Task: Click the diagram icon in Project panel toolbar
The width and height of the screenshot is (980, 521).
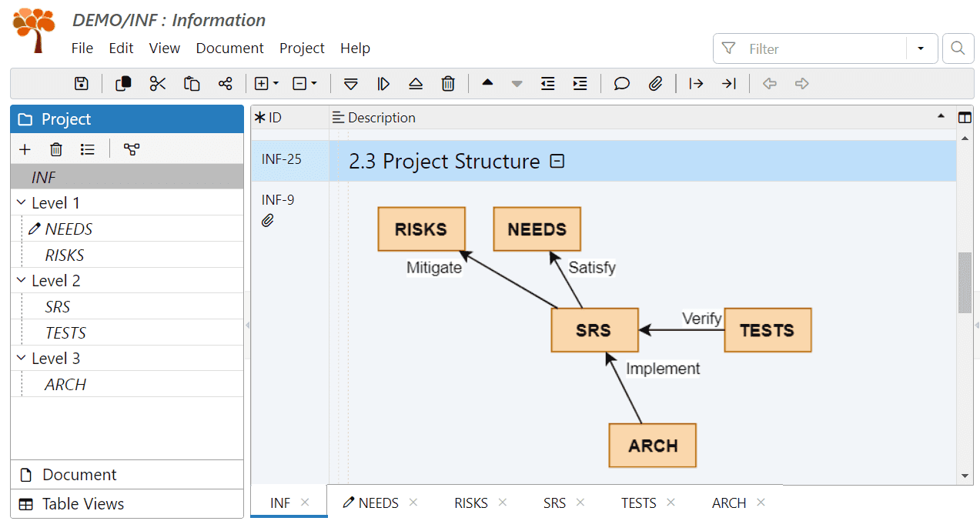Action: (132, 149)
